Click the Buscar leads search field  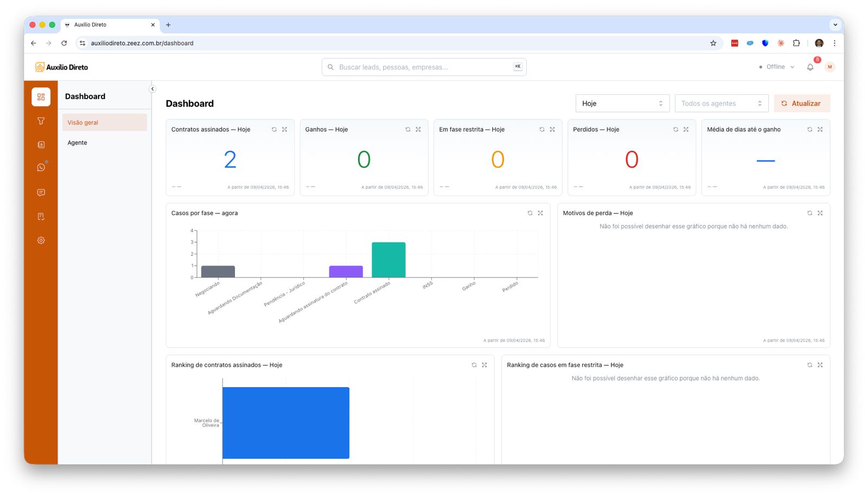pyautogui.click(x=423, y=67)
